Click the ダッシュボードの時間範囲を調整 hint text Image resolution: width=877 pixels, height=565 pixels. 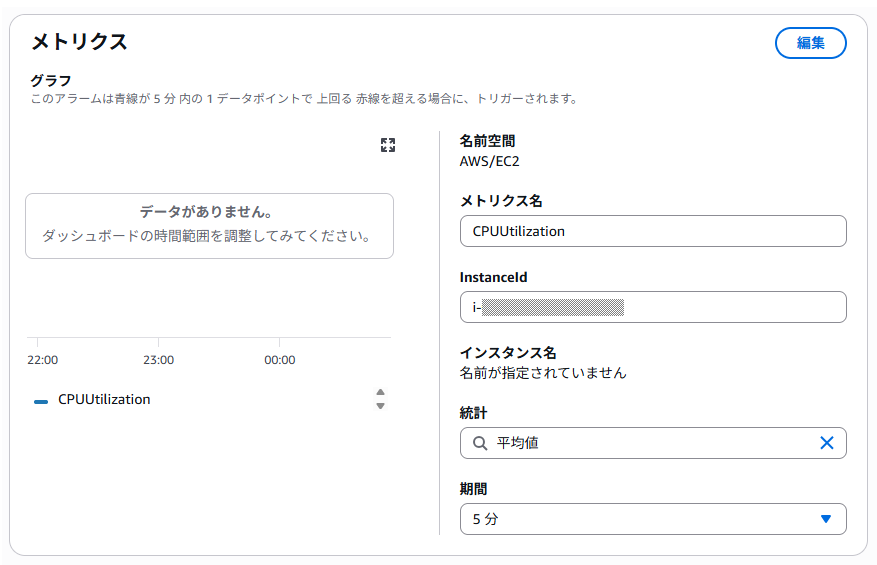coord(206,236)
